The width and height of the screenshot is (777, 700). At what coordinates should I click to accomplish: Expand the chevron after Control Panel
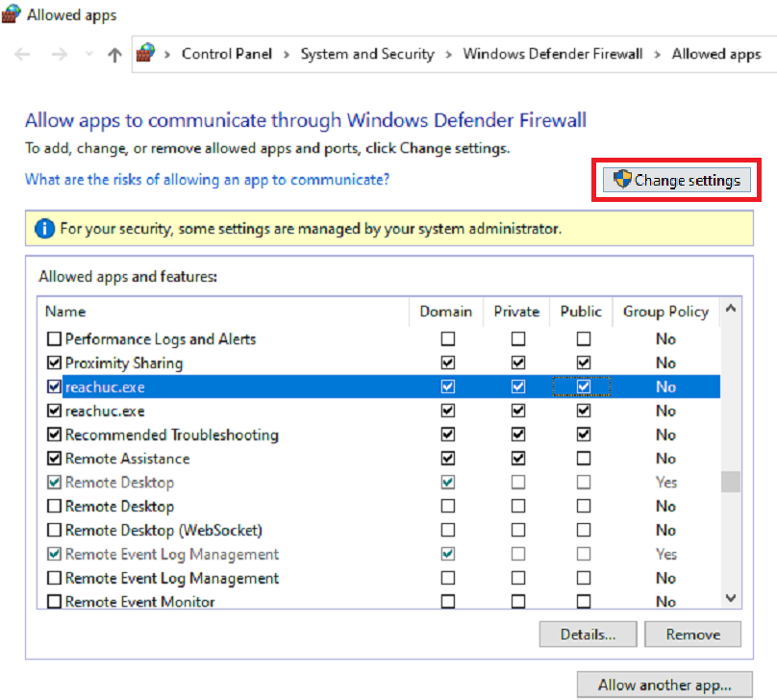tap(287, 54)
